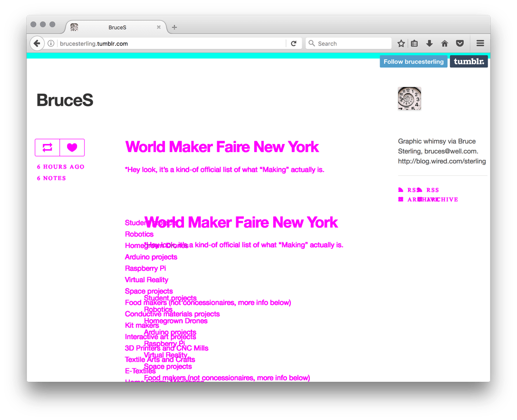The width and height of the screenshot is (517, 420).
Task: Click into the Search field
Action: (348, 44)
